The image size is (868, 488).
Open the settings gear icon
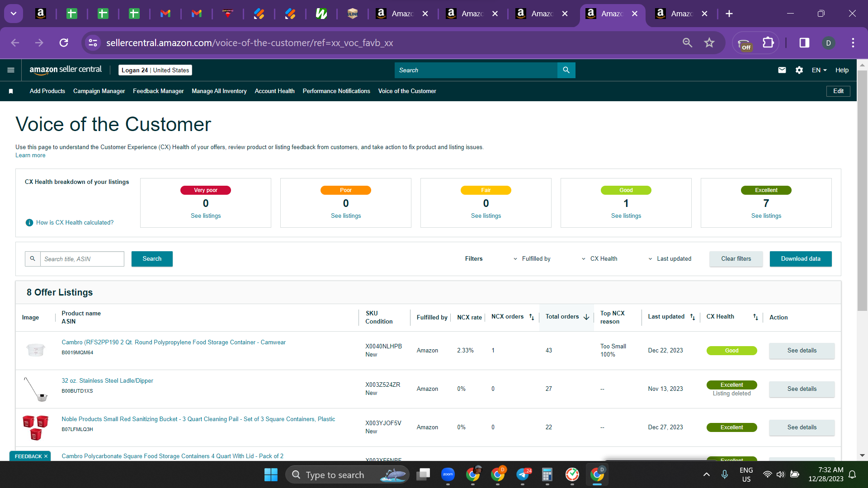799,70
